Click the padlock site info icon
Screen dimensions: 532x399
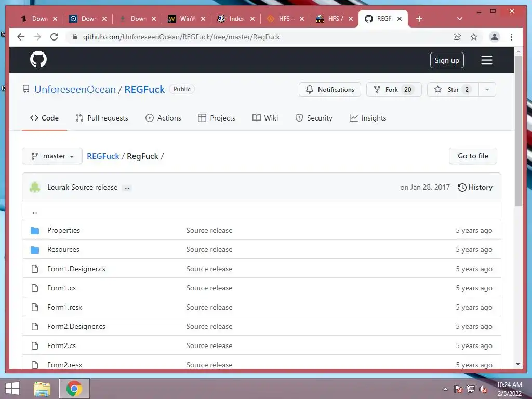point(75,37)
